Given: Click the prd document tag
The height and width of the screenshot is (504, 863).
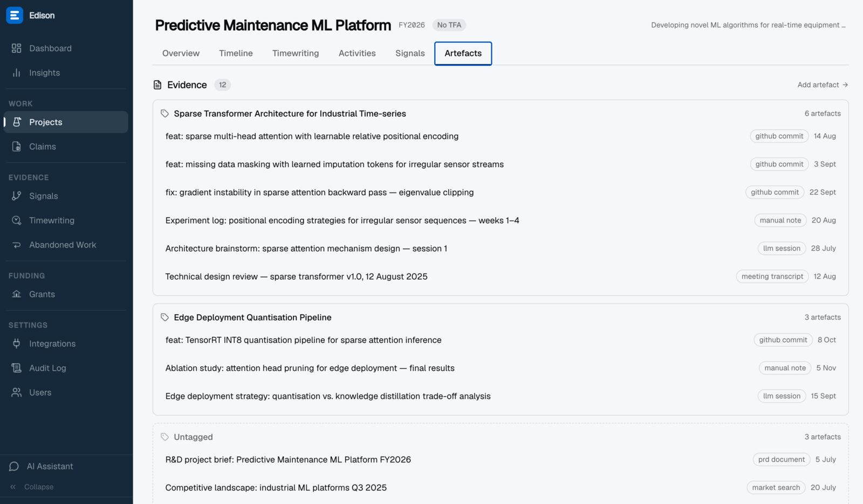Looking at the screenshot, I should pyautogui.click(x=782, y=460).
